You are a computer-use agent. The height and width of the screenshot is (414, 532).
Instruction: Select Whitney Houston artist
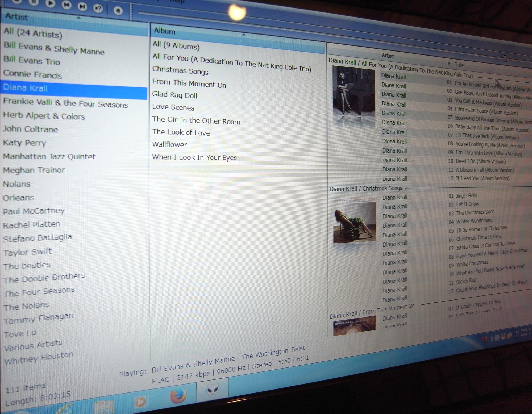pos(39,358)
